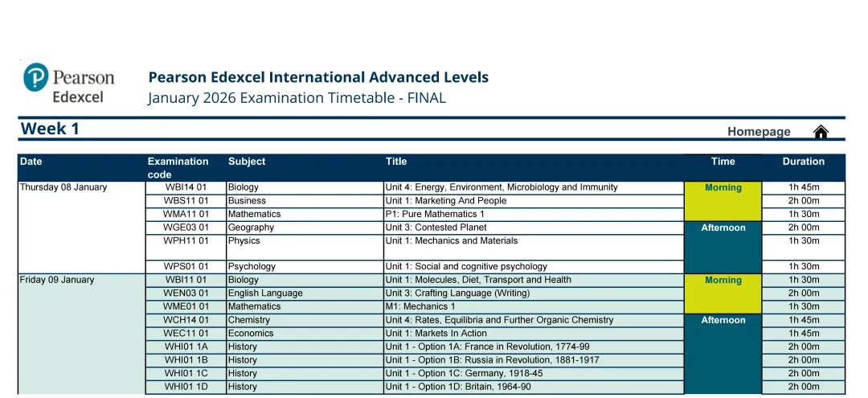Click the January 2026 Examination Timetable subtitle
The image size is (868, 398).
pyautogui.click(x=297, y=98)
